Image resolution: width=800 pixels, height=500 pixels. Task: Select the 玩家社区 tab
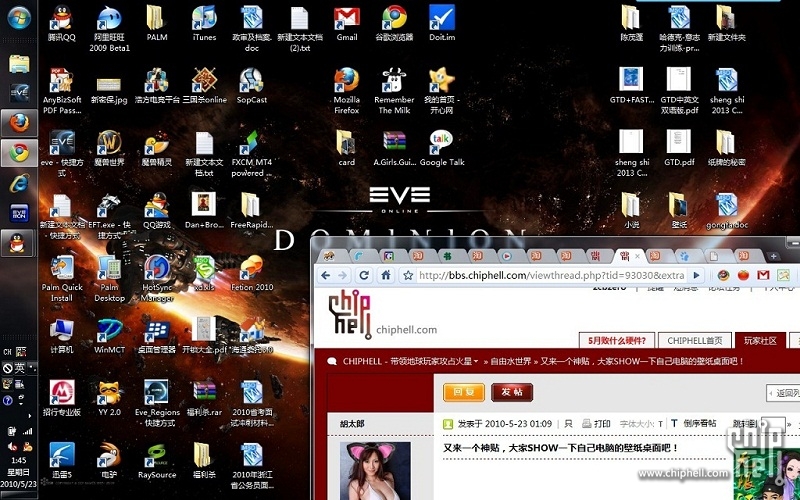[x=760, y=340]
